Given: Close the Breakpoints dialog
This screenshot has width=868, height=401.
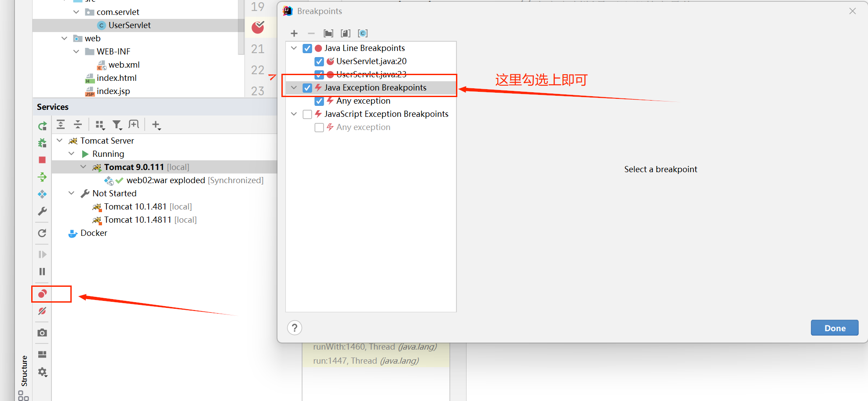Looking at the screenshot, I should 853,11.
